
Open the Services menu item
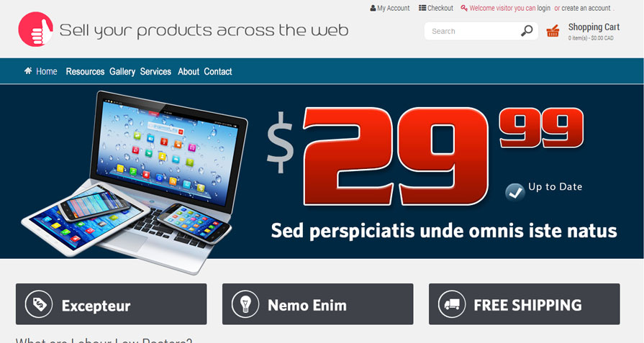click(155, 71)
